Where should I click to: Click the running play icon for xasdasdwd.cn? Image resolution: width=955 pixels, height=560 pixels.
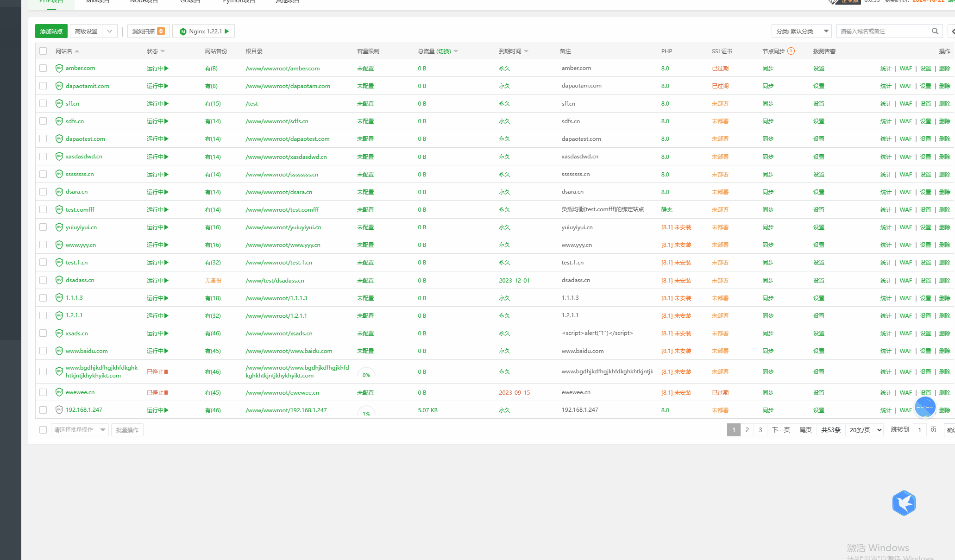(166, 157)
